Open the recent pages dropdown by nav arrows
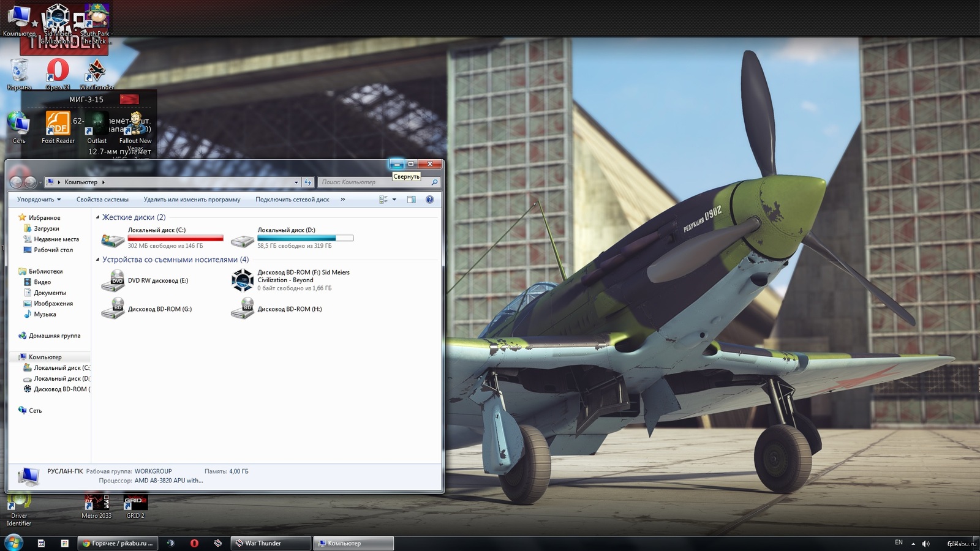 pos(40,182)
